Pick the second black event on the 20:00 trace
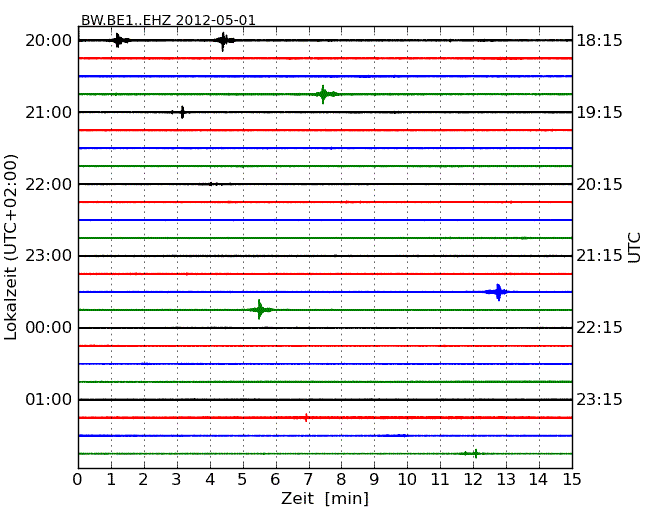 [224, 41]
